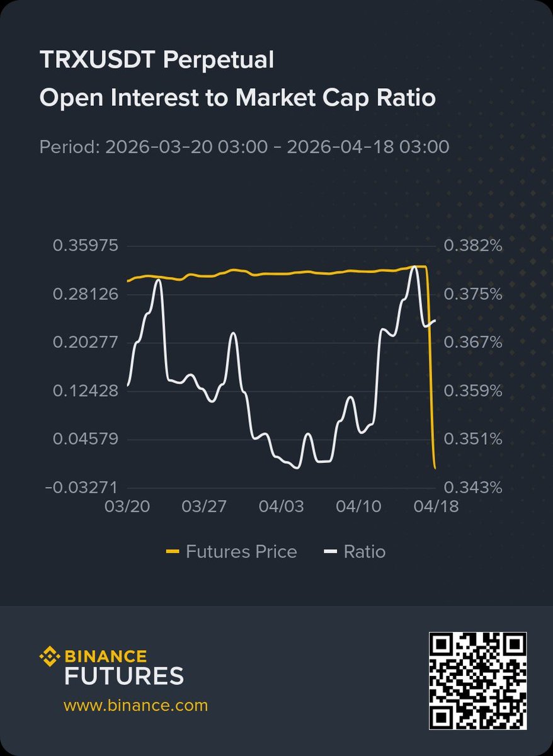Click the 0.343% ratio axis label

click(473, 487)
